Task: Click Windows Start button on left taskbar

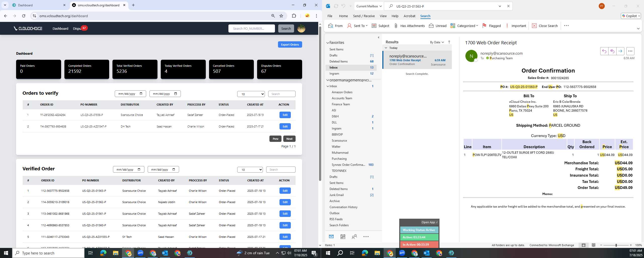Action: (6, 253)
